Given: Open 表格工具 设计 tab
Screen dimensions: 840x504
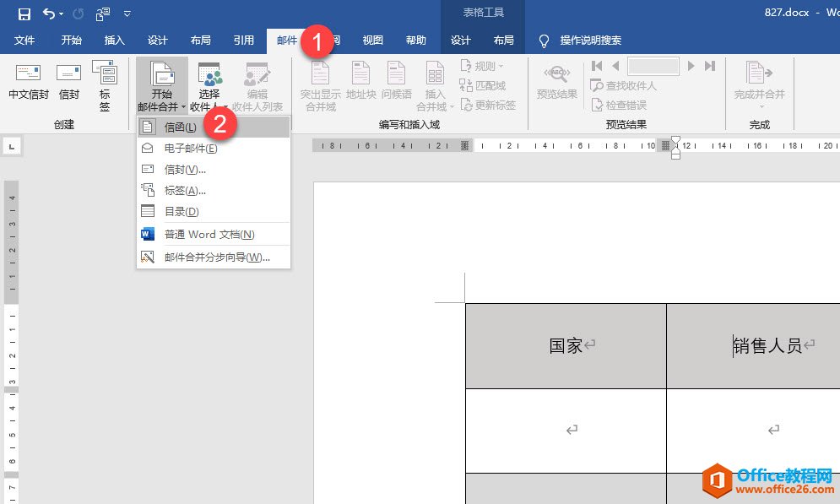Looking at the screenshot, I should (460, 41).
